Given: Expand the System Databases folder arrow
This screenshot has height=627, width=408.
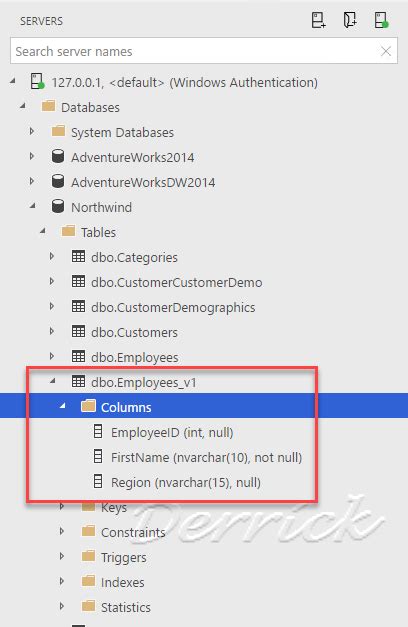Looking at the screenshot, I should (x=32, y=131).
